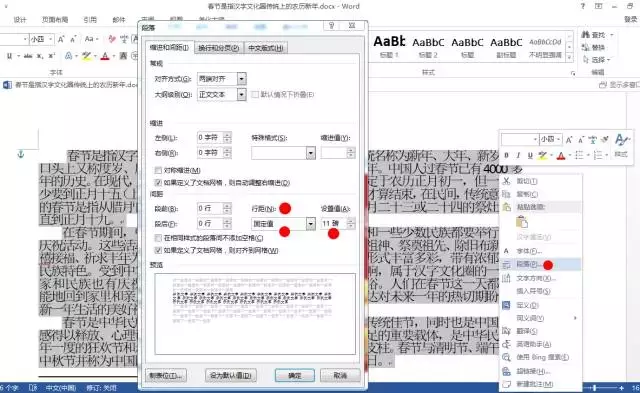This screenshot has width=640, height=393.
Task: Click Italic in floating mini toolbar
Action: (518, 155)
